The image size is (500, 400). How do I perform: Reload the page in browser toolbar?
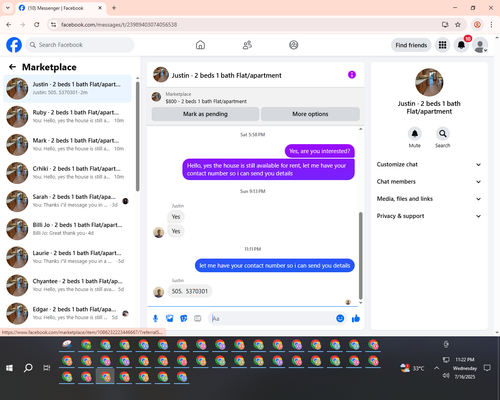pyautogui.click(x=37, y=25)
